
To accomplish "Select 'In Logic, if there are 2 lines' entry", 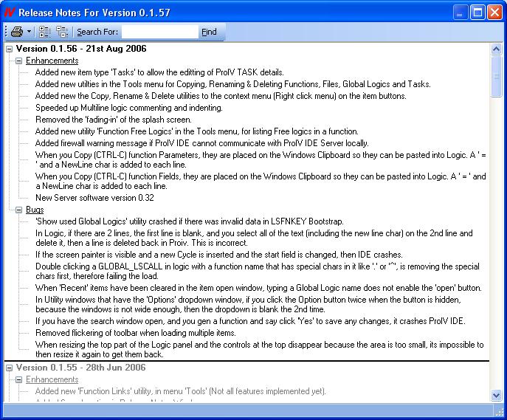I will [254, 238].
